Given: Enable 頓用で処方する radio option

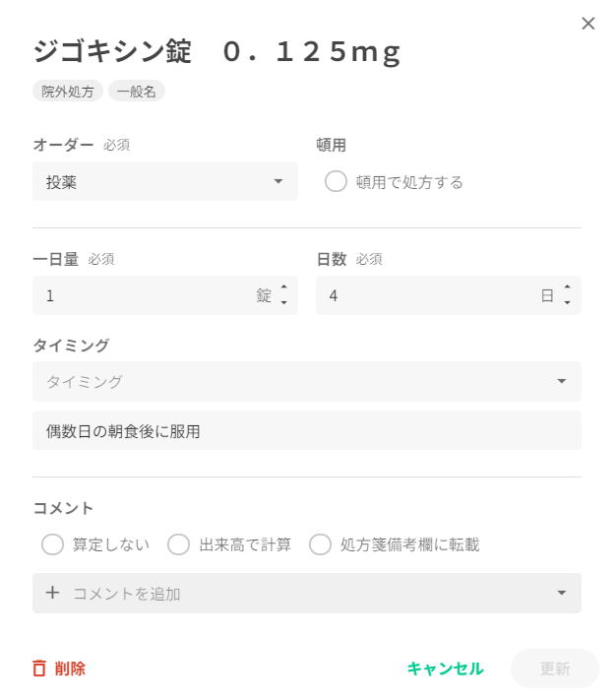Looking at the screenshot, I should [336, 182].
